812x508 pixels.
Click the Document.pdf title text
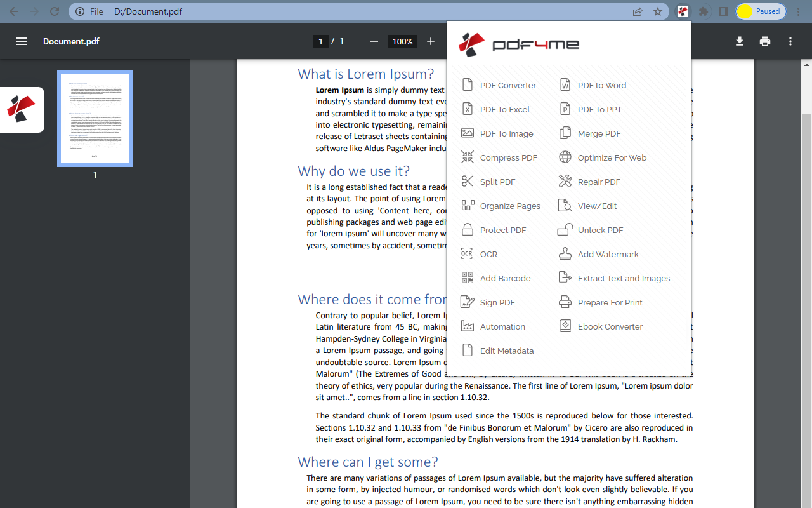71,41
